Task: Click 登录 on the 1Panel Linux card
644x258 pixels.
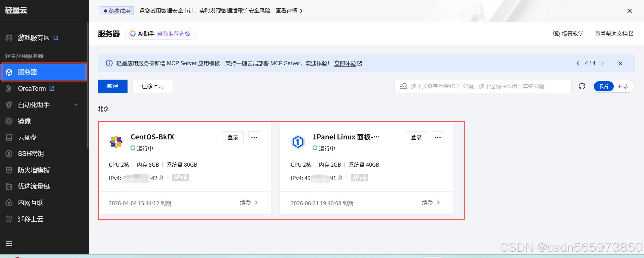Action: click(x=417, y=137)
